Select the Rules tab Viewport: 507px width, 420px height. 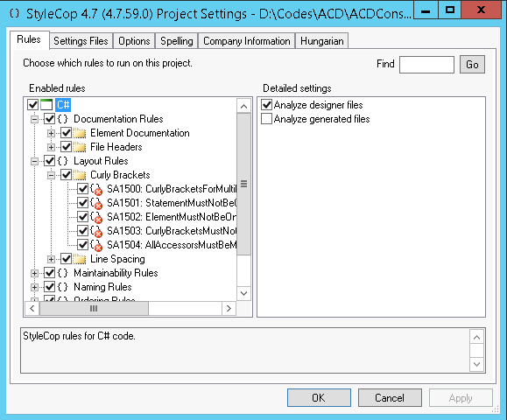coord(29,39)
